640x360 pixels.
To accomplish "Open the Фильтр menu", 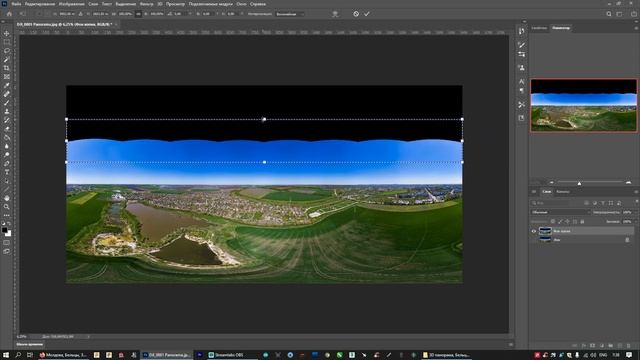I will tap(147, 4).
